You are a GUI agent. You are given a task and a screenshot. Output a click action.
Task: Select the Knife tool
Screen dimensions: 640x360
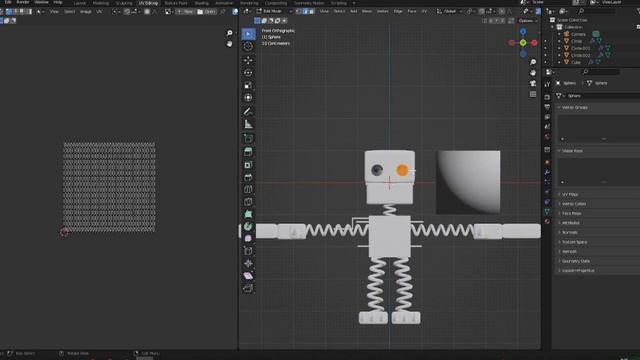click(248, 202)
